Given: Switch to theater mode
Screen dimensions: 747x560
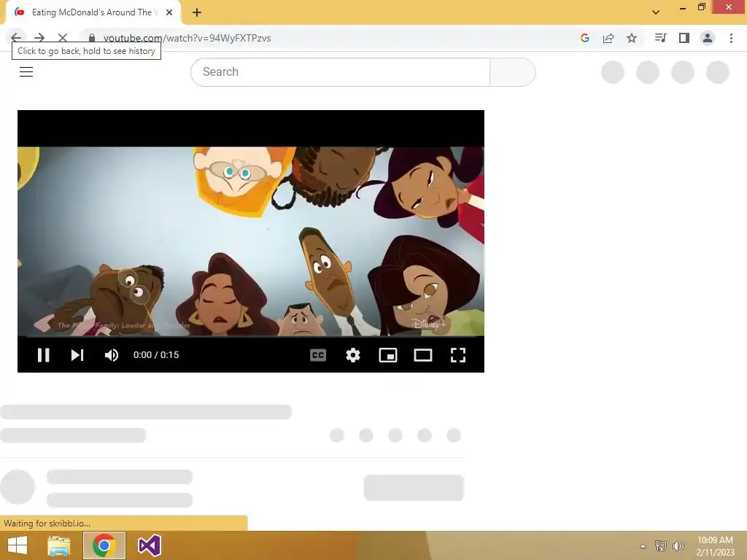Looking at the screenshot, I should pos(423,355).
